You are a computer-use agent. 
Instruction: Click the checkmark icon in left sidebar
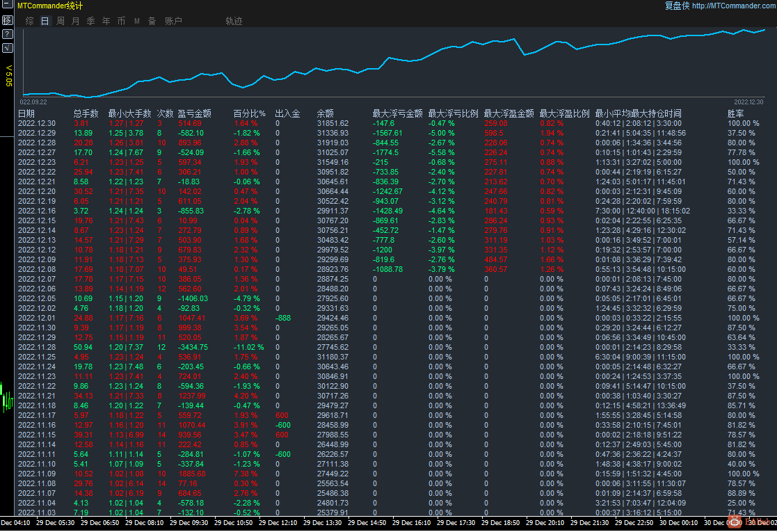click(7, 47)
